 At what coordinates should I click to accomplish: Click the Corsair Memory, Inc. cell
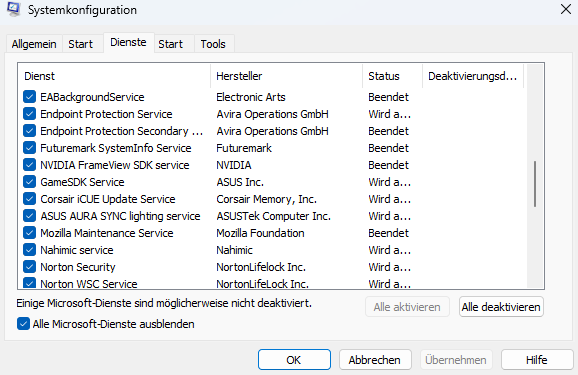point(267,199)
